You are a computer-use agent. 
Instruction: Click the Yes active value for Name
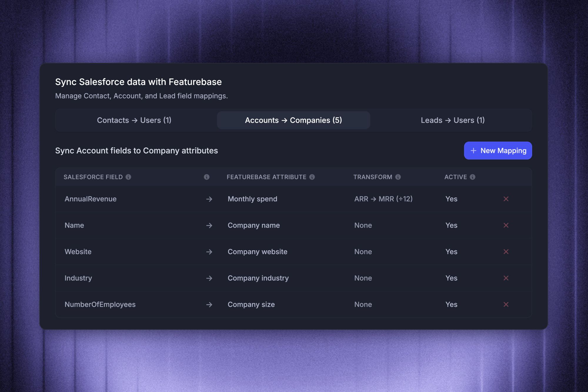pos(451,225)
